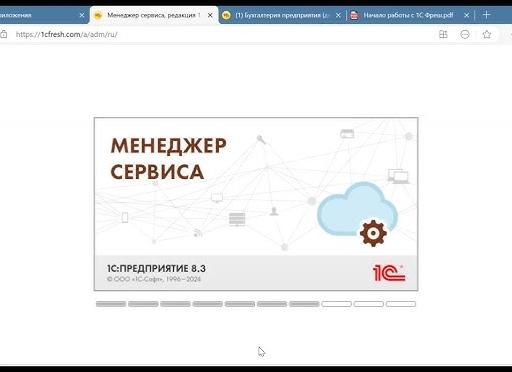Open the Бухгалтерия предприятия tab
The image size is (512, 372).
[282, 15]
